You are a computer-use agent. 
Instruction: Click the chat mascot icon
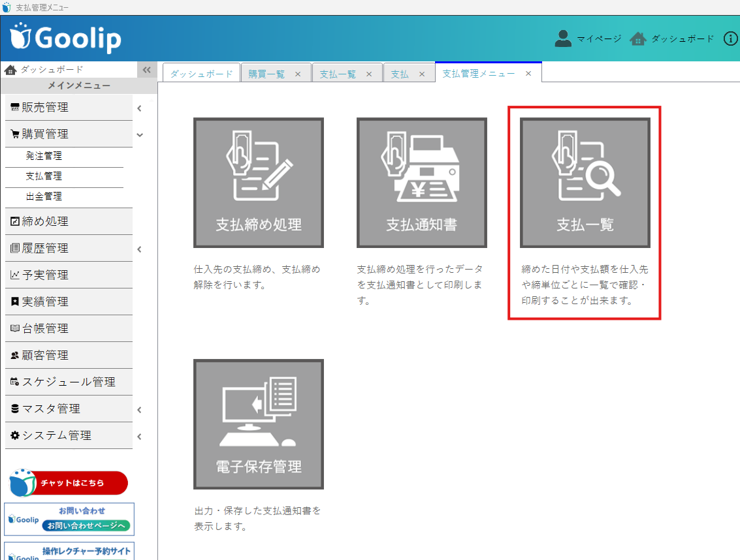click(23, 482)
